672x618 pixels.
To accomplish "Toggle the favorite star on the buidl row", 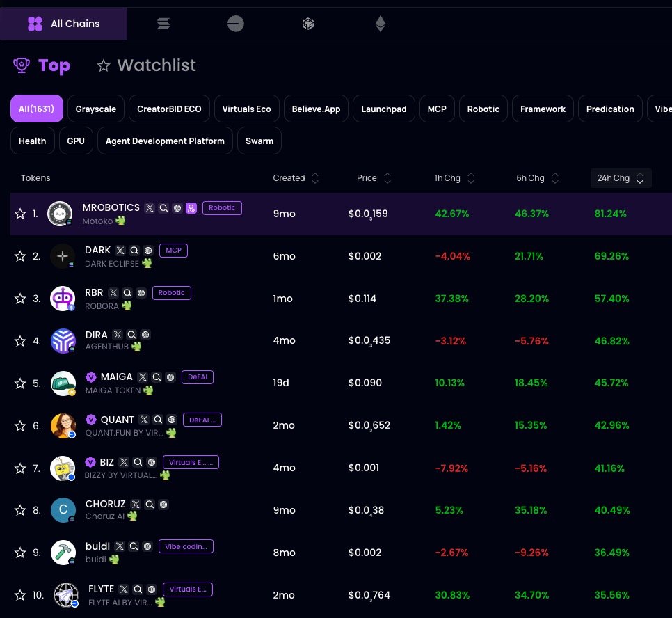I will click(x=20, y=553).
